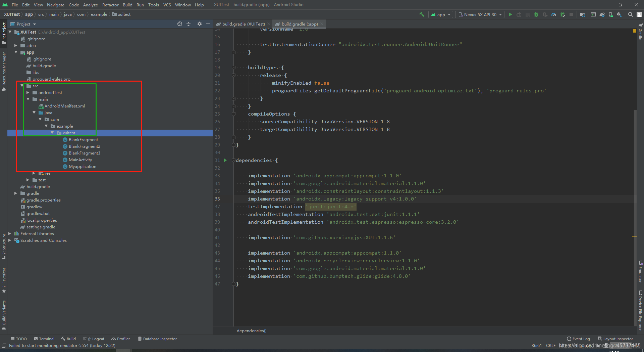
Task: Open Nexus 5X API 30 device dropdown
Action: point(480,14)
